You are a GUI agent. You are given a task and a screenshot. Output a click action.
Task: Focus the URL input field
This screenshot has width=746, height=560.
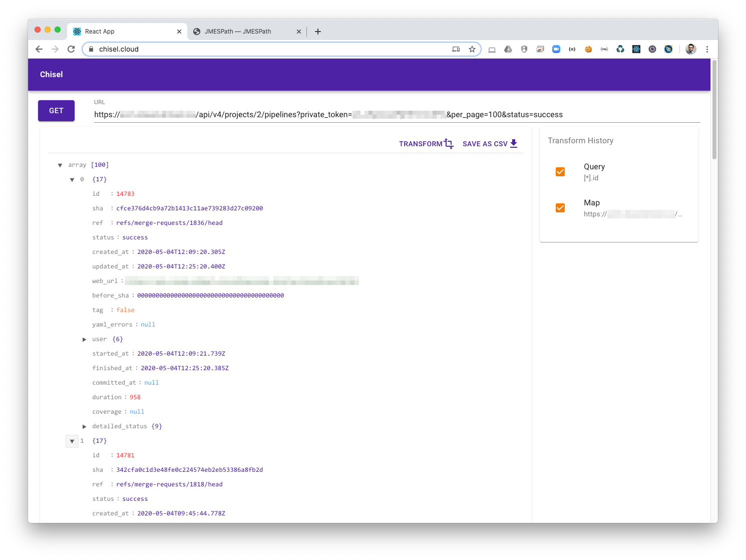397,115
